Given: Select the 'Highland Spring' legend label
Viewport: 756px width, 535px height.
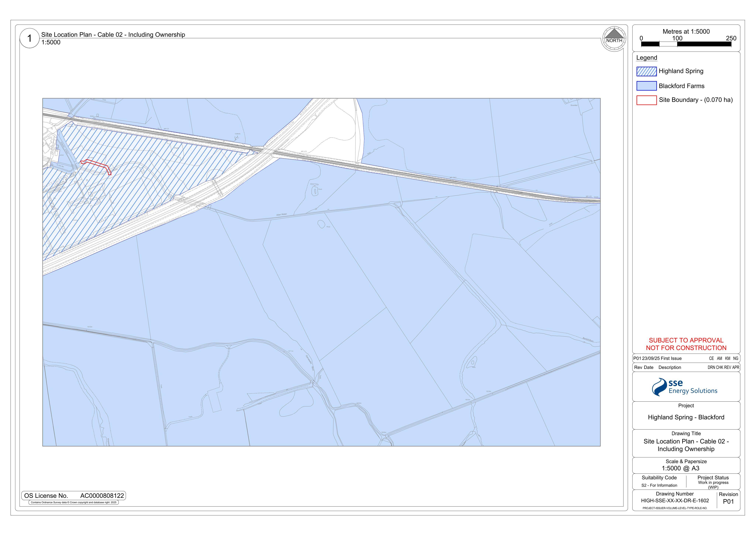Looking at the screenshot, I should [x=681, y=71].
